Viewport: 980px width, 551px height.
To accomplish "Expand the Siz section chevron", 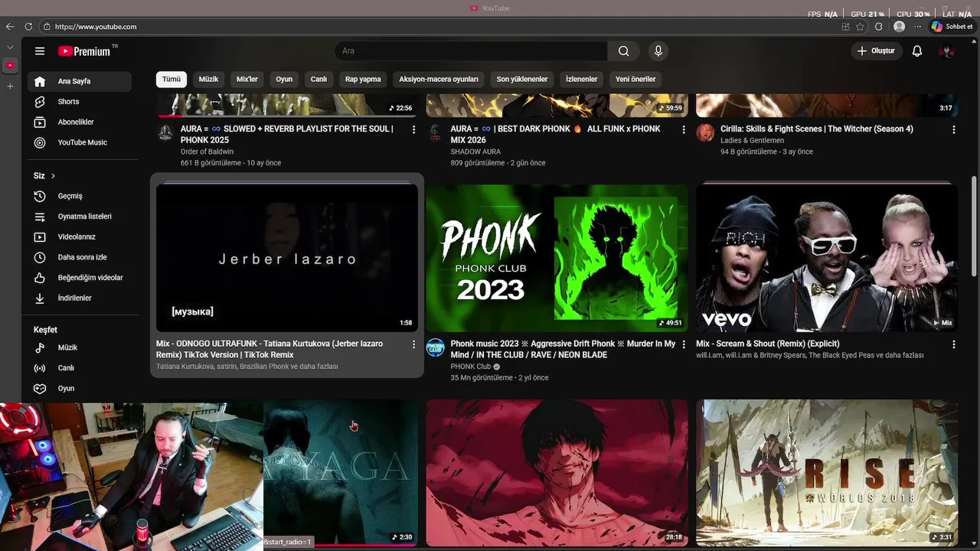I will [53, 176].
